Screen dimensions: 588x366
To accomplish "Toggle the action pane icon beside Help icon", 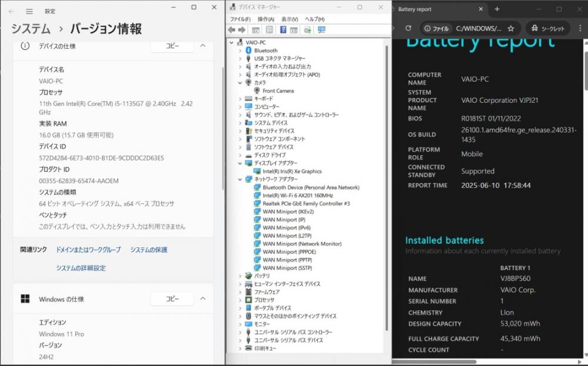I will 293,30.
